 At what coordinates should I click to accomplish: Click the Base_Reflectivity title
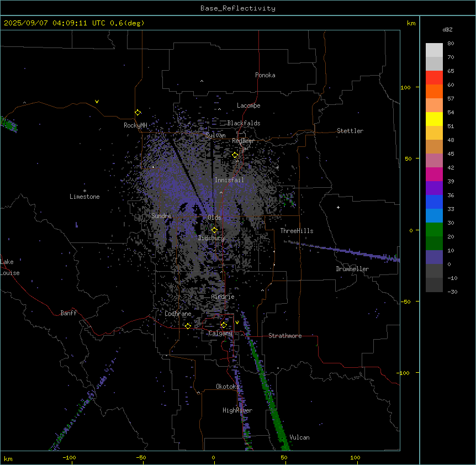(x=238, y=8)
